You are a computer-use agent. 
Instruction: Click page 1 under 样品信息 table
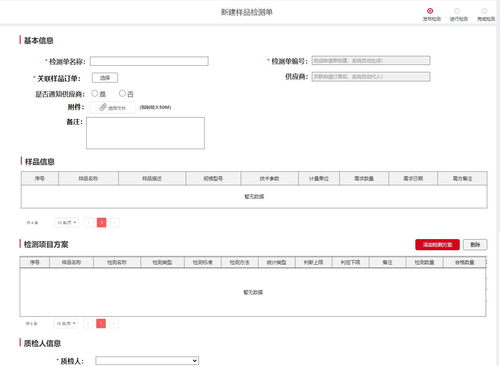pyautogui.click(x=102, y=222)
